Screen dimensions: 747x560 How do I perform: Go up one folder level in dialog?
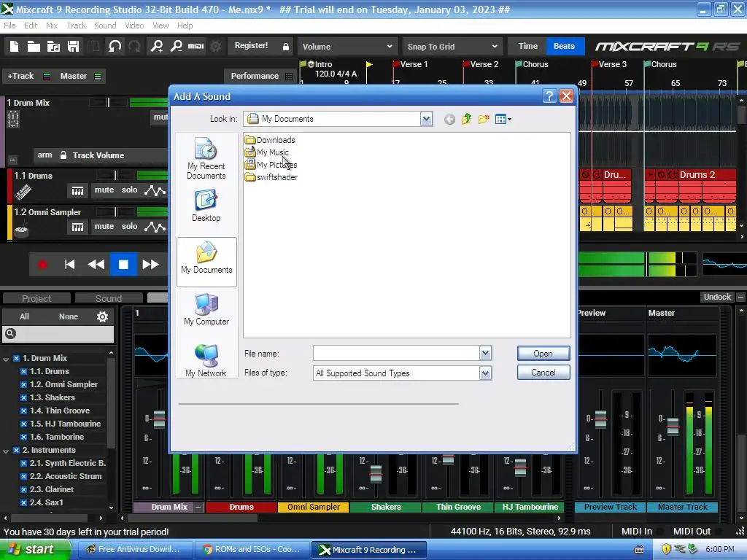pyautogui.click(x=466, y=119)
